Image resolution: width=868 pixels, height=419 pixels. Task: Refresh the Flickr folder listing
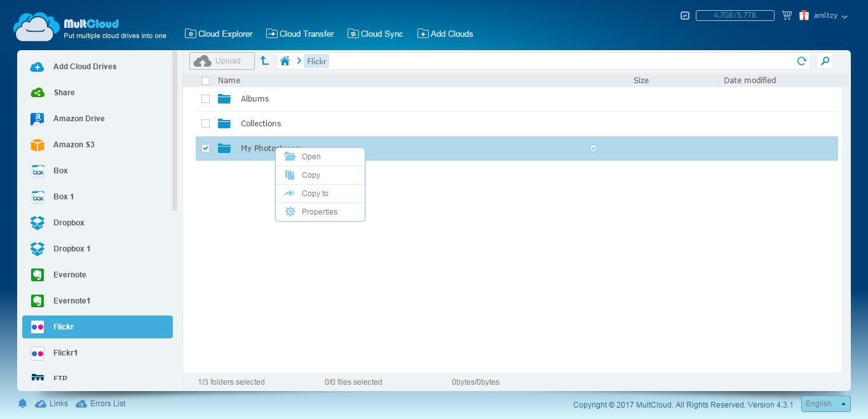[x=801, y=61]
